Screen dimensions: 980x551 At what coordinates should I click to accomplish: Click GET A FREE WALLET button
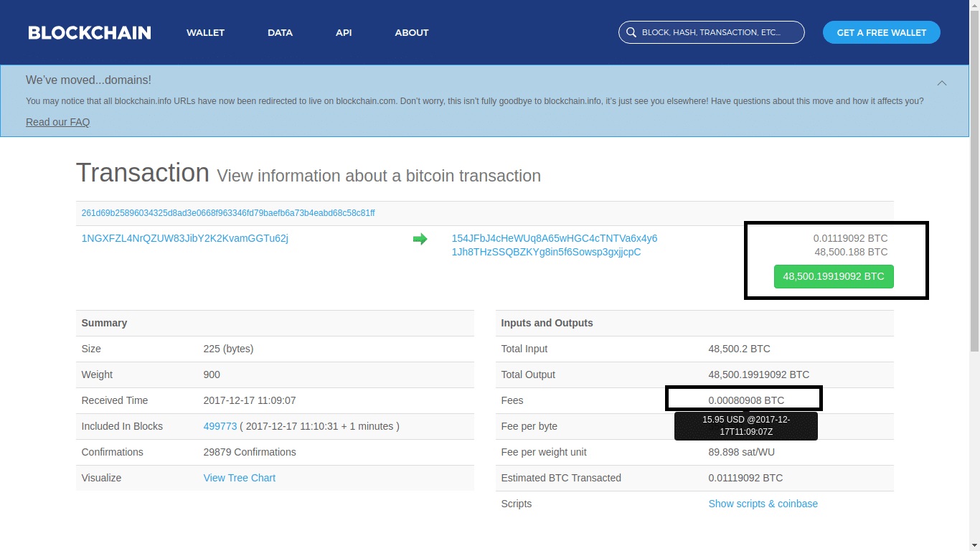pyautogui.click(x=882, y=32)
